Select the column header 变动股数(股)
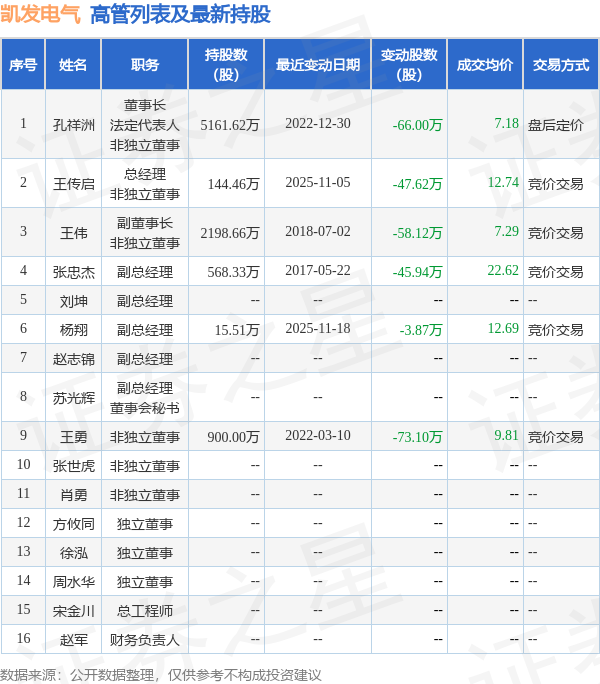The image size is (600, 684). tap(409, 65)
